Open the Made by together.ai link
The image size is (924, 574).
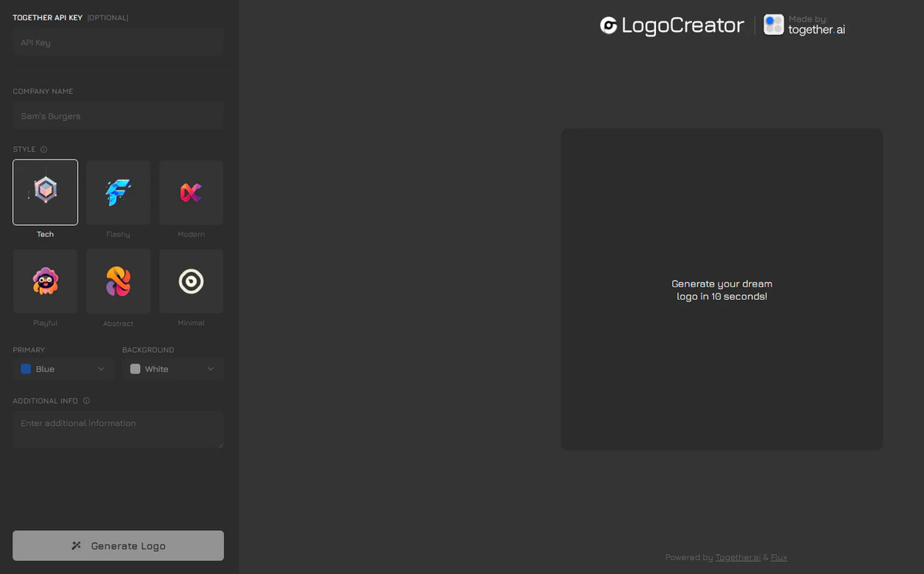(x=804, y=25)
